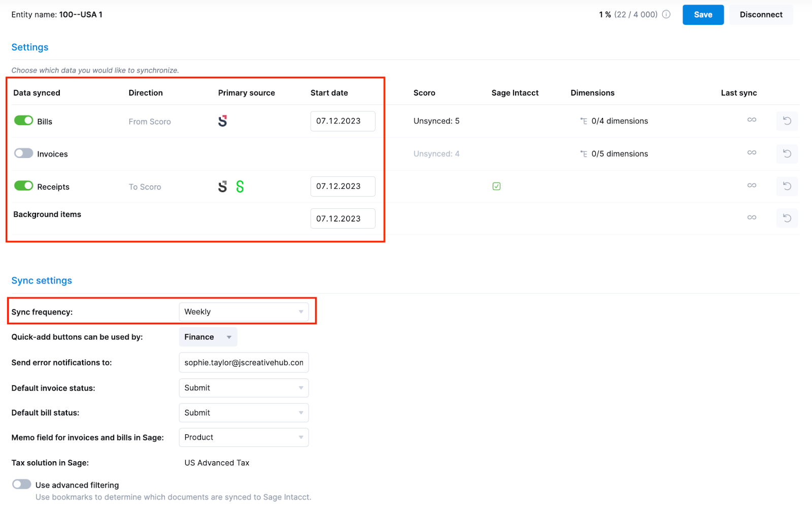
Task: Click the infinity link icon in Bills row
Action: (x=752, y=120)
